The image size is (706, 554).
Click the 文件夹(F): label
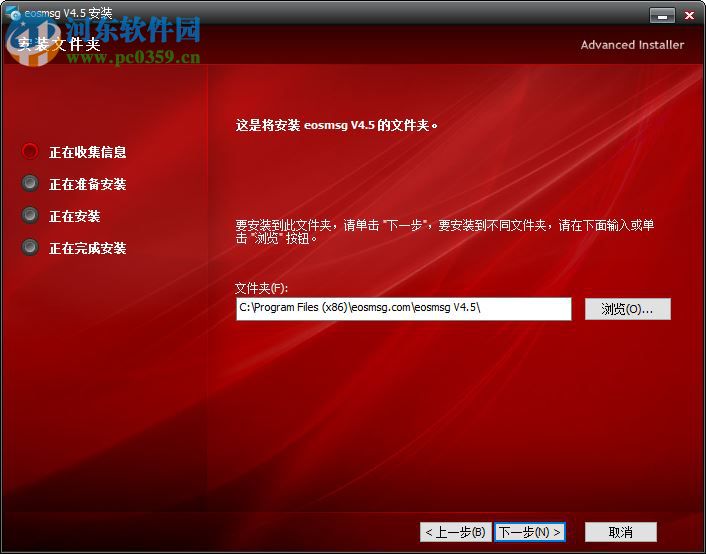261,288
